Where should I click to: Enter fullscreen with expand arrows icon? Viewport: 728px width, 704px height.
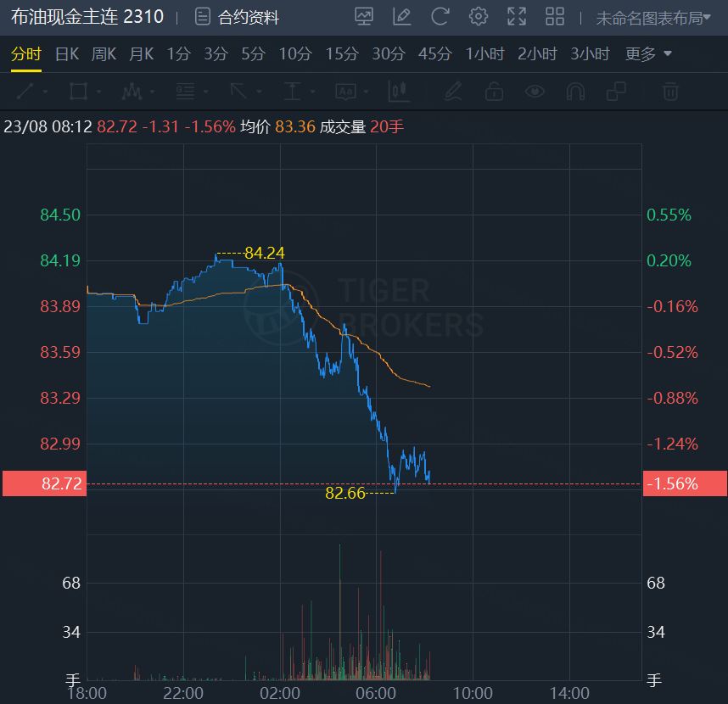coord(517,16)
